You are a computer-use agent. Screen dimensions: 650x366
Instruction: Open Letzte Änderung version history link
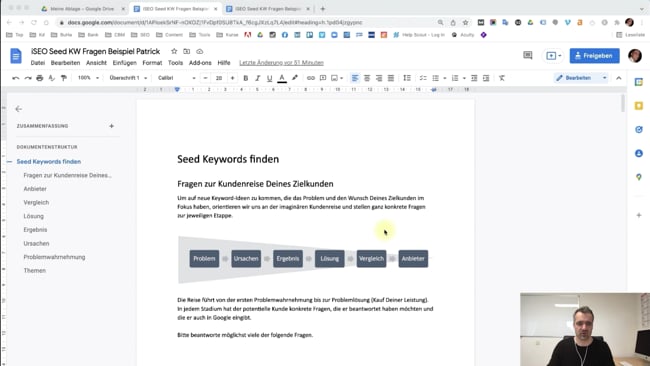click(x=281, y=63)
